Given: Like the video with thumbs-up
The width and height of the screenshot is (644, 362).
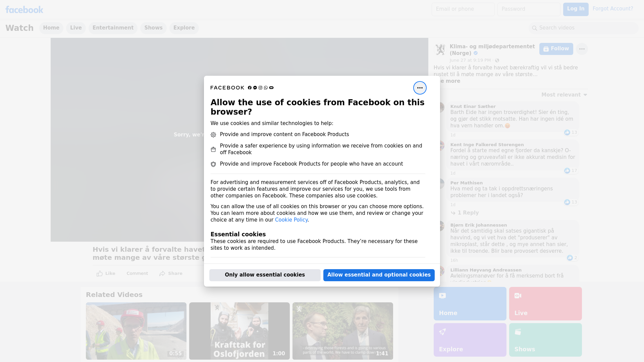Looking at the screenshot, I should click(x=106, y=274).
